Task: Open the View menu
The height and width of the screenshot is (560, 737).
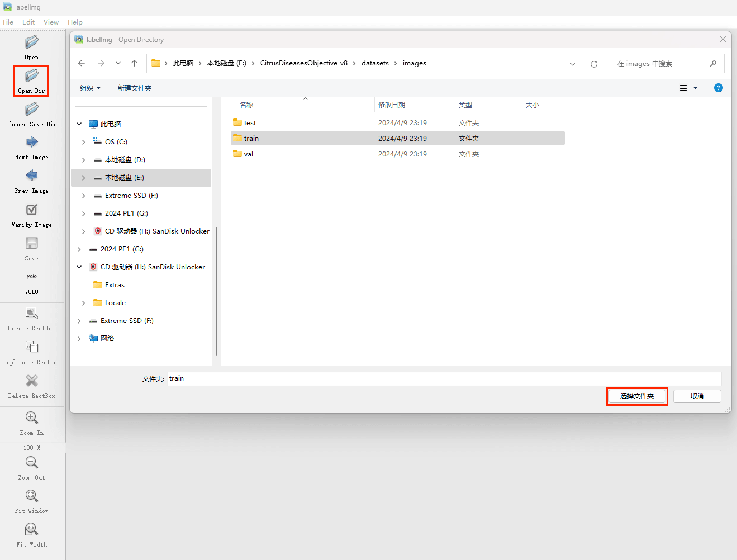Action: [51, 22]
